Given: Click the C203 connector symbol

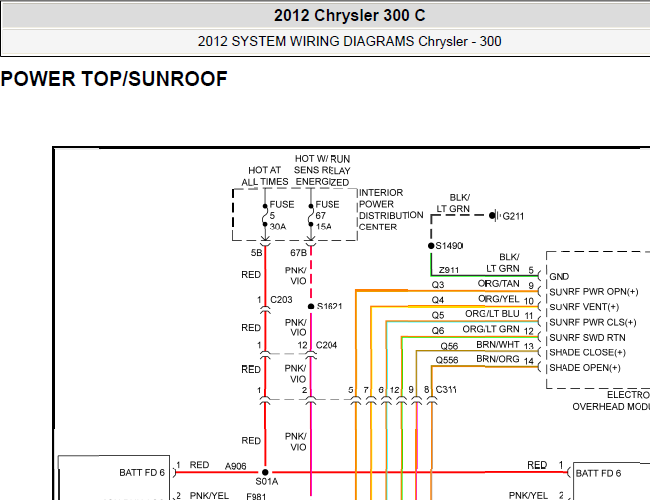Looking at the screenshot, I should [265, 309].
